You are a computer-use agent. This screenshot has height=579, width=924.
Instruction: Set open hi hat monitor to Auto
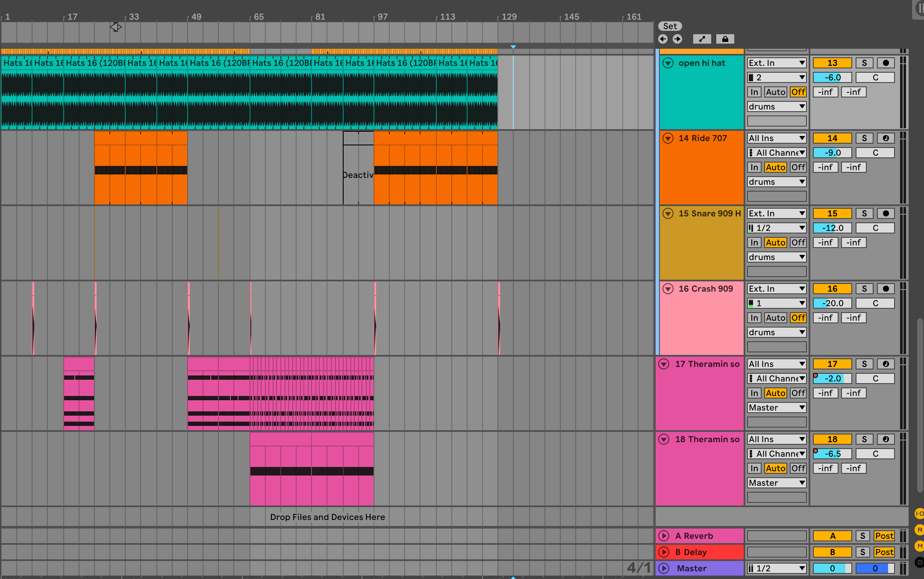(775, 92)
